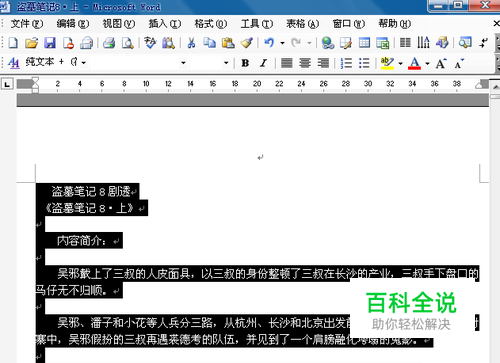Open the Style dropdown showing 纯文本

tap(83, 63)
